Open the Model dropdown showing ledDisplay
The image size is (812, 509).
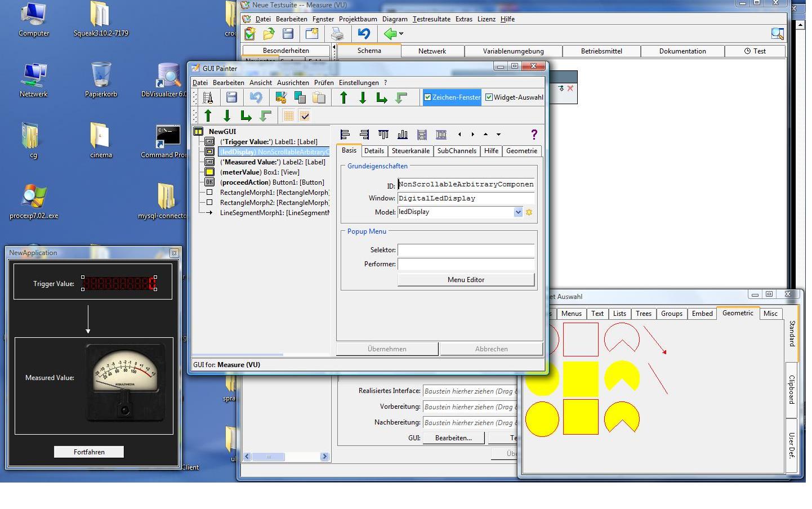click(518, 212)
